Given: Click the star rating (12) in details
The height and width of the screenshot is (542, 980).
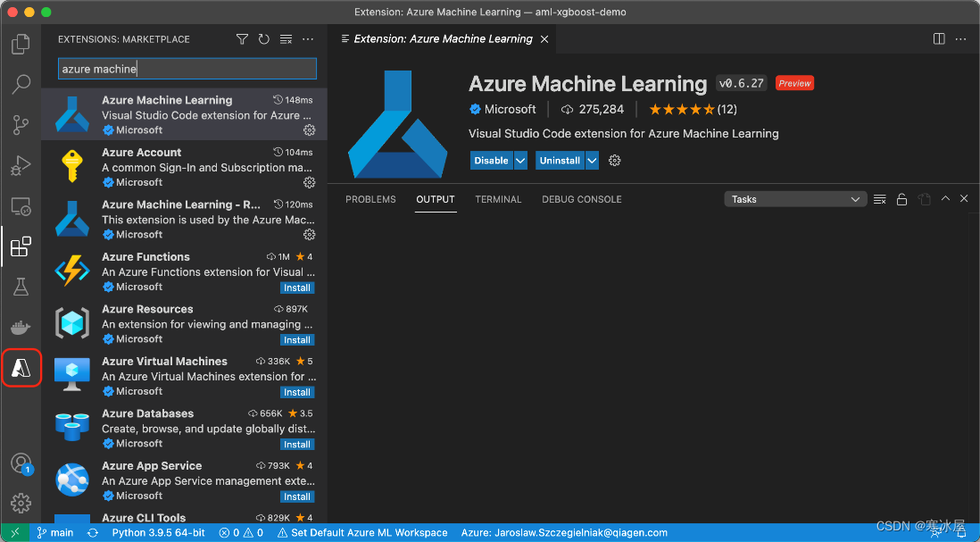Looking at the screenshot, I should tap(693, 110).
